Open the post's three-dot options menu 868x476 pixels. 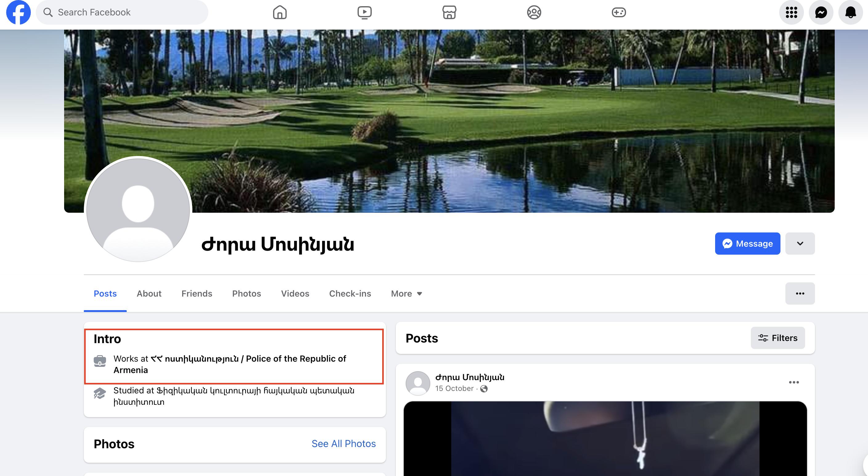coord(794,382)
